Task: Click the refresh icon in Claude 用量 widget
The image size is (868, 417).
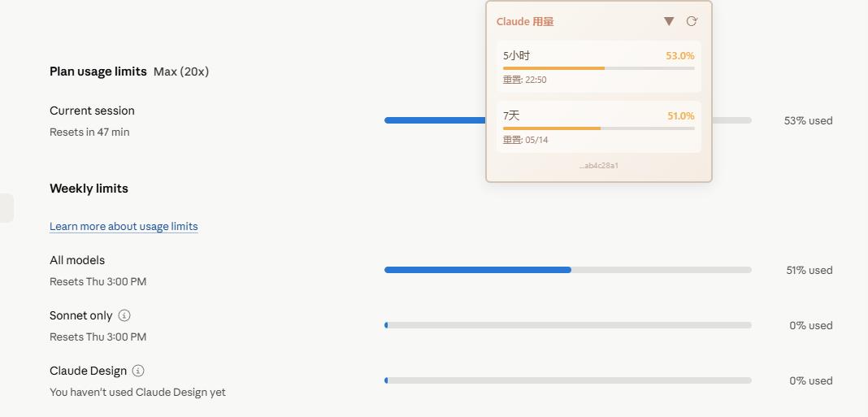Action: 692,22
